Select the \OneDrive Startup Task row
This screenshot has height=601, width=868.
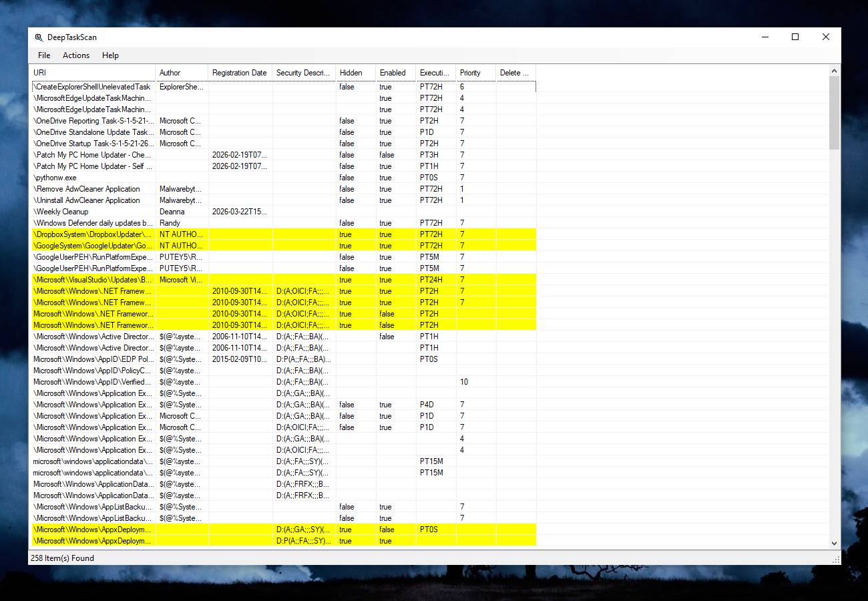(x=284, y=144)
